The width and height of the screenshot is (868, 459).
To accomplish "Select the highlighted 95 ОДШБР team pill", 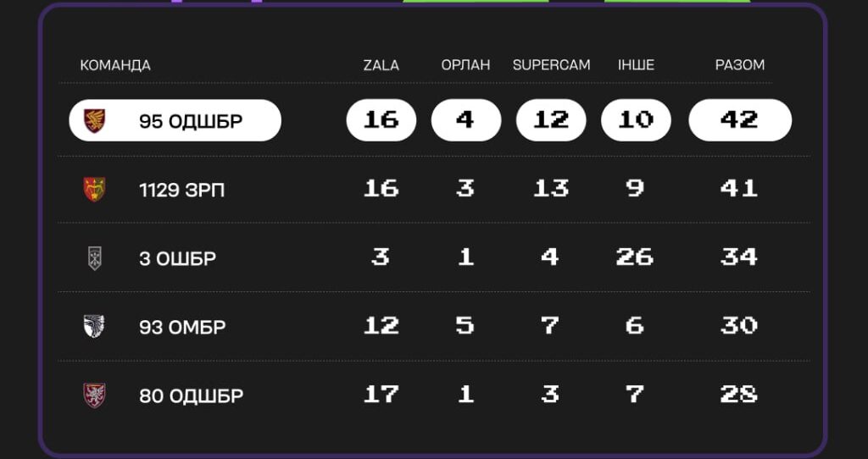I will (x=175, y=120).
